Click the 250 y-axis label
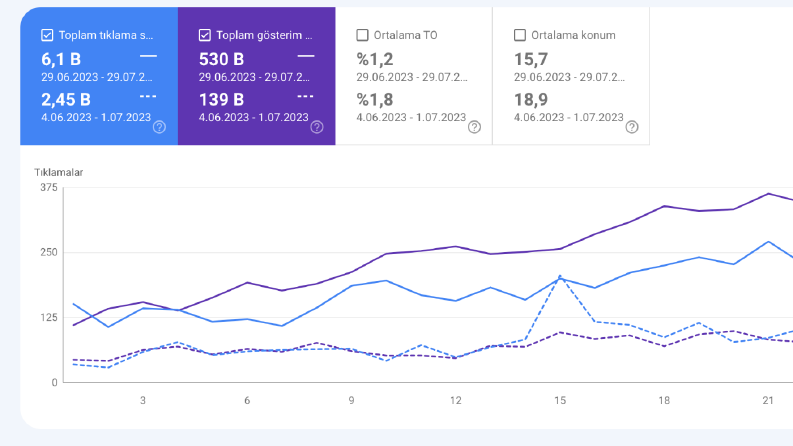793x446 pixels. 49,252
